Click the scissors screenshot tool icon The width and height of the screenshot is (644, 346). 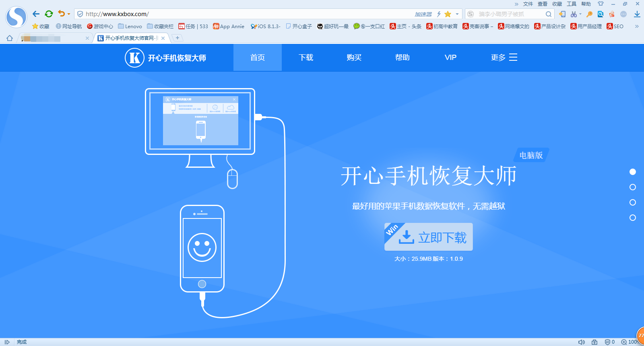point(574,14)
